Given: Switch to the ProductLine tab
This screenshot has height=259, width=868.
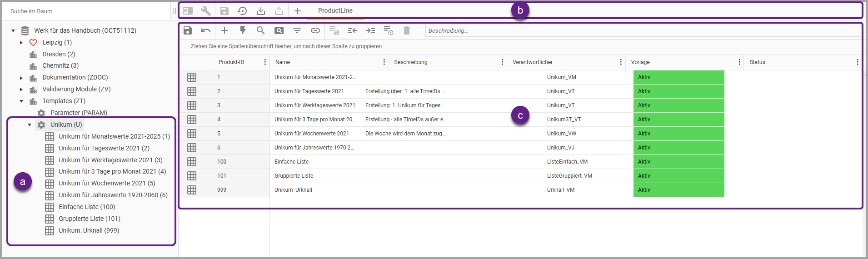Looking at the screenshot, I should click(335, 11).
